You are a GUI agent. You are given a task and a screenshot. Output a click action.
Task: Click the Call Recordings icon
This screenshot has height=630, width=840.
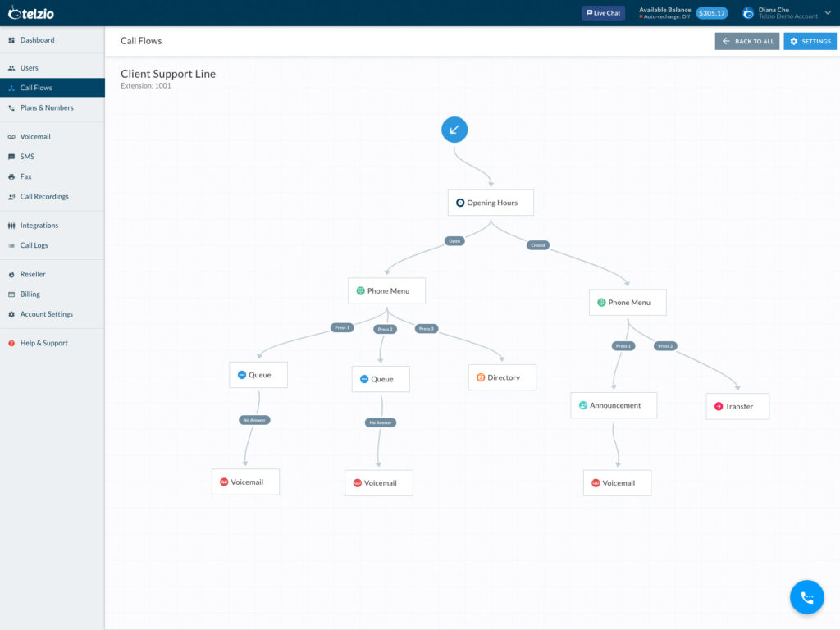(11, 197)
